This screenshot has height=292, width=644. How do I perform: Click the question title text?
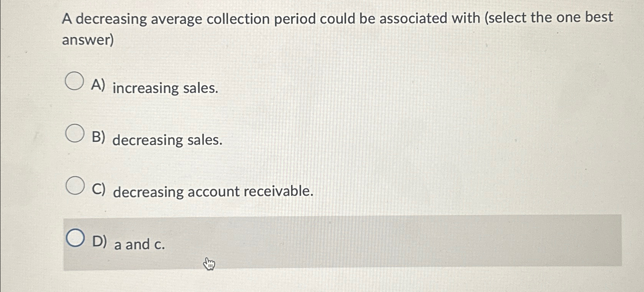click(268, 18)
